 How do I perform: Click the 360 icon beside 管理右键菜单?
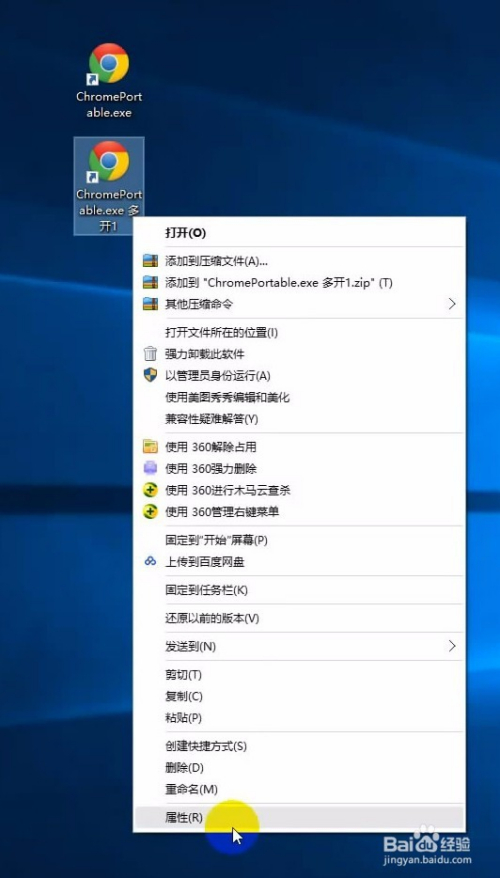(x=150, y=512)
